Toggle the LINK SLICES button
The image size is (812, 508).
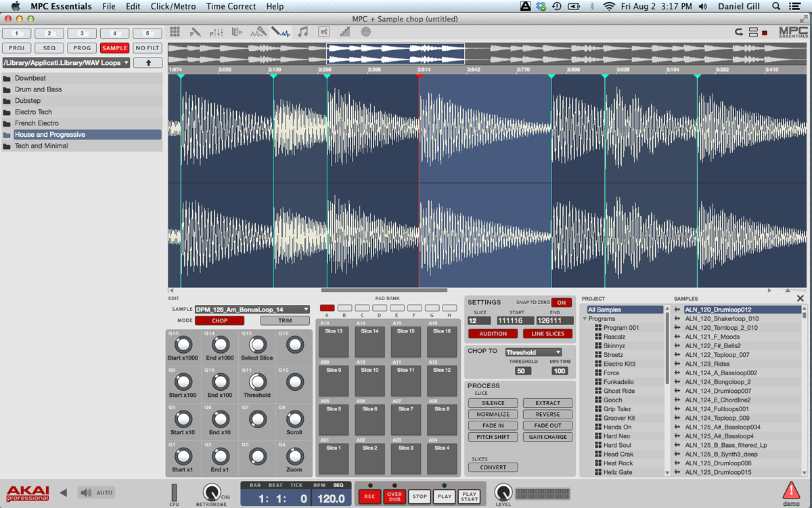pos(547,334)
